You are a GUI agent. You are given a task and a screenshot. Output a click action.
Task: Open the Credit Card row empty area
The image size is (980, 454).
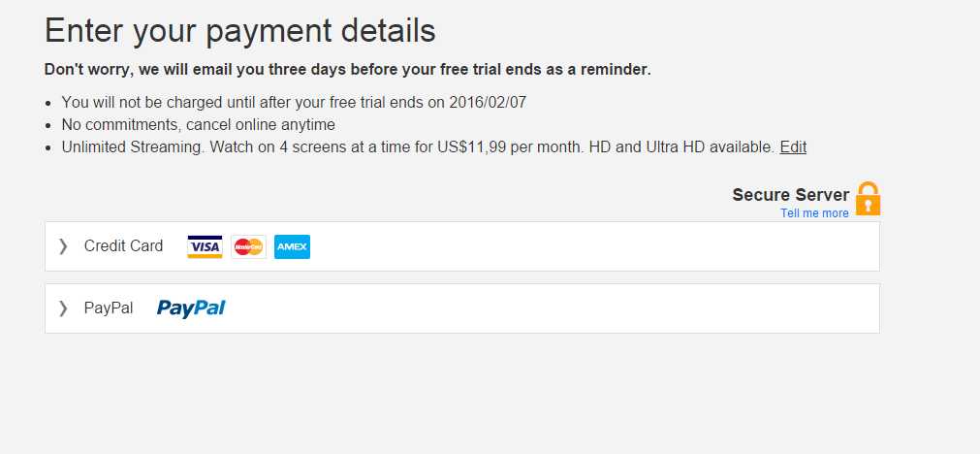pyautogui.click(x=594, y=246)
